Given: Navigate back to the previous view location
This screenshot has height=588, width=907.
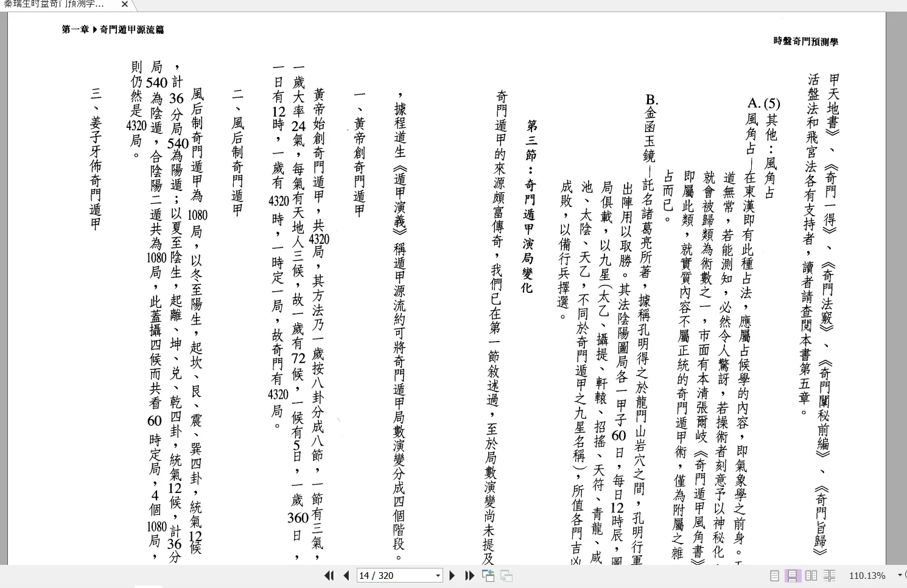Looking at the screenshot, I should pyautogui.click(x=489, y=575).
